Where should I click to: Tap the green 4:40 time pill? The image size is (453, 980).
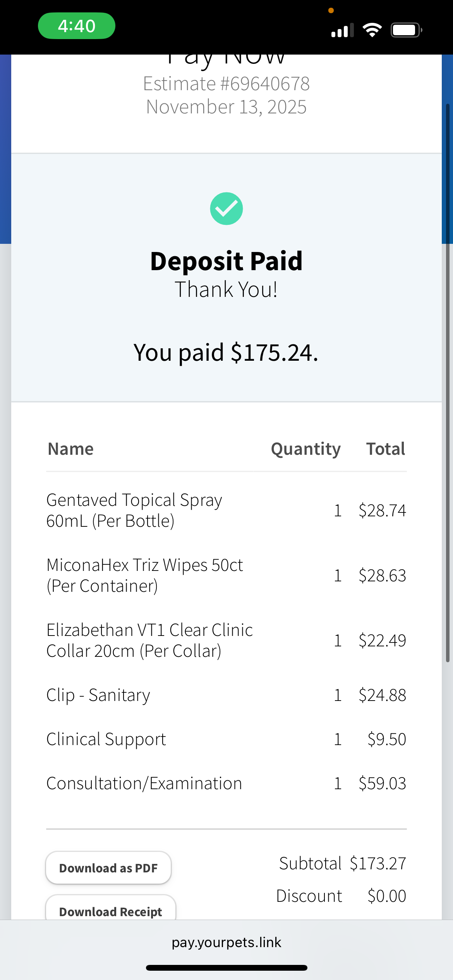[77, 26]
